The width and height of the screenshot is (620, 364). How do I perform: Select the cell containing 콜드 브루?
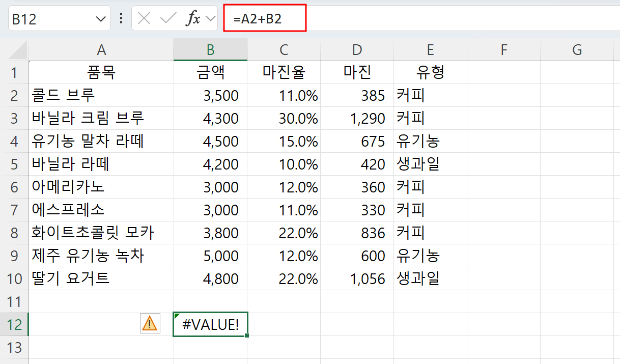click(101, 95)
